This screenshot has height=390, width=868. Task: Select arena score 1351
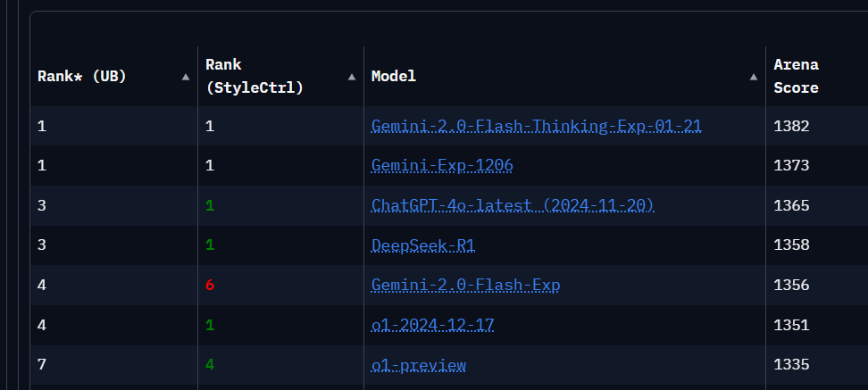coord(791,325)
